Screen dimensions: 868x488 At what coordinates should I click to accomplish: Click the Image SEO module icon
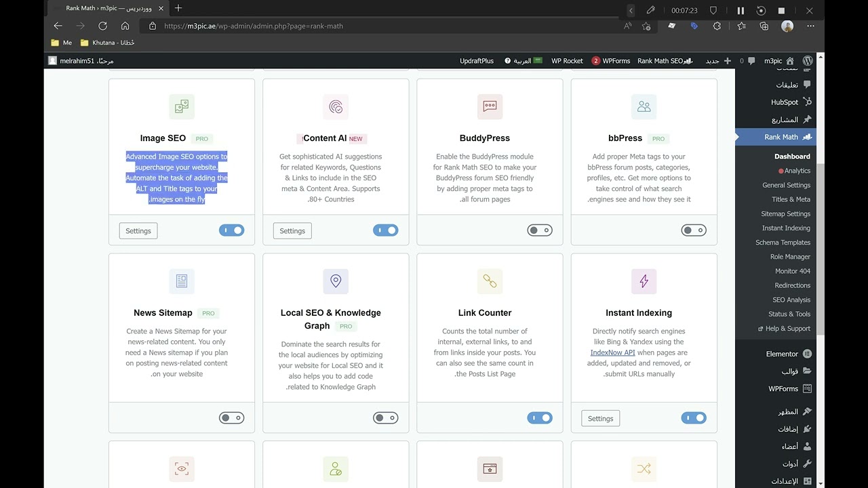click(182, 106)
